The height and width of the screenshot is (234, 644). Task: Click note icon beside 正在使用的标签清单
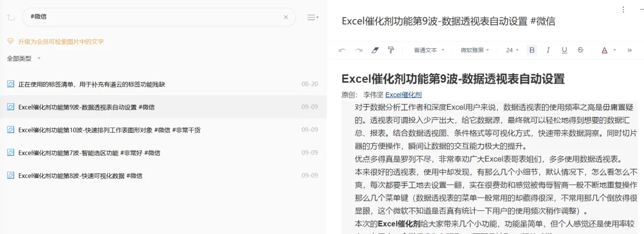pos(10,84)
